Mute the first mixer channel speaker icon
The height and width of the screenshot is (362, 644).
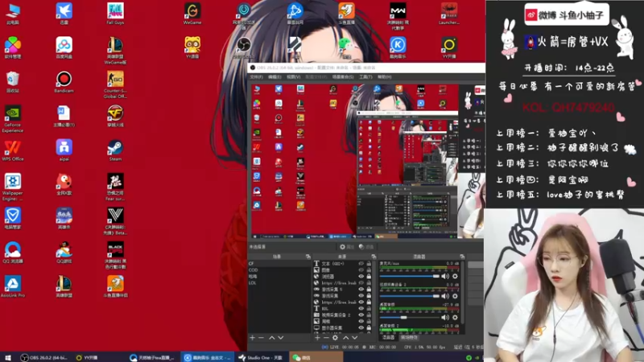click(445, 276)
